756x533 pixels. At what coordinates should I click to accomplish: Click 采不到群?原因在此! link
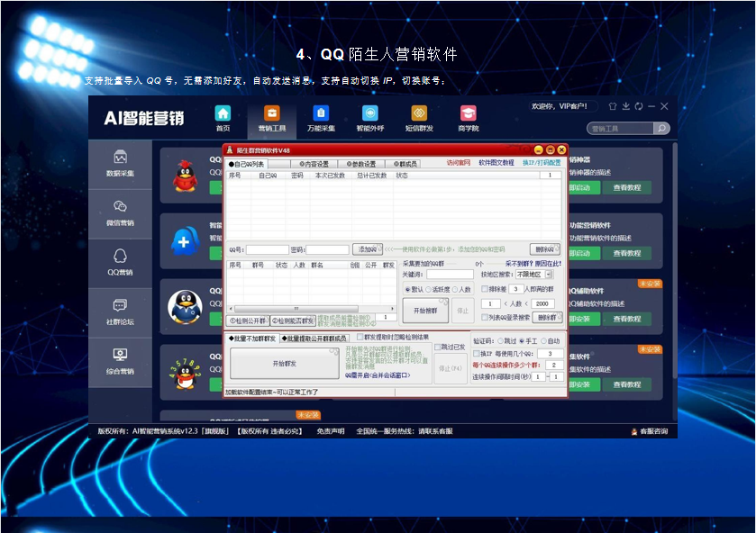[533, 264]
